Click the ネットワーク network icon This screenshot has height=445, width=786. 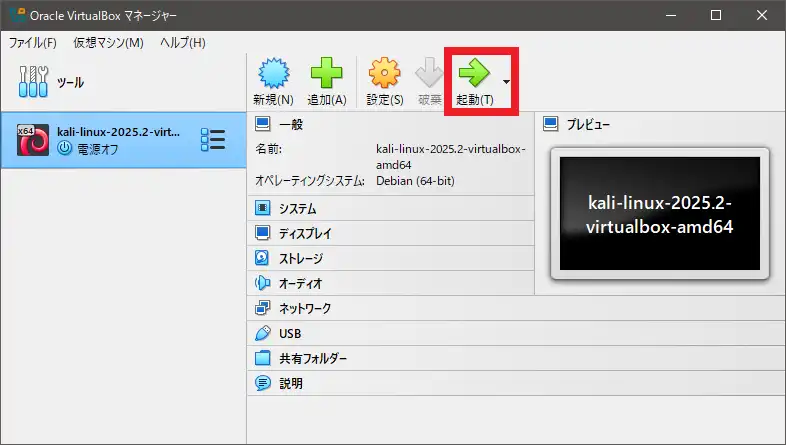[x=263, y=308]
